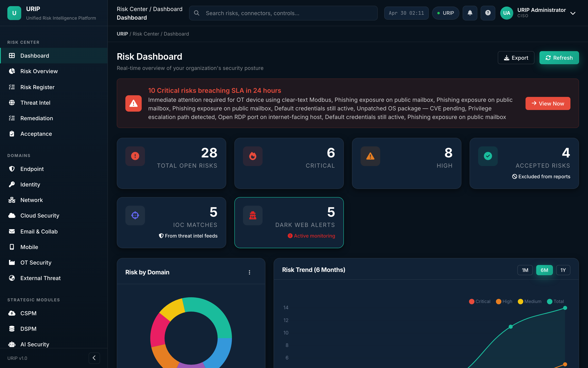Switch the risk trend to 1M
Image resolution: width=588 pixels, height=368 pixels.
(x=525, y=270)
